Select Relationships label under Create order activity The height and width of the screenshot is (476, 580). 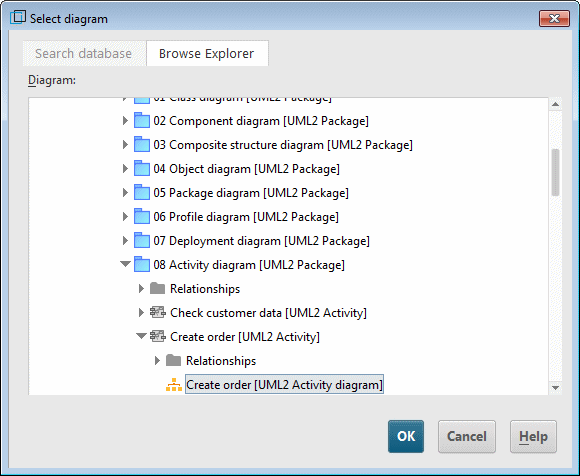tap(221, 361)
